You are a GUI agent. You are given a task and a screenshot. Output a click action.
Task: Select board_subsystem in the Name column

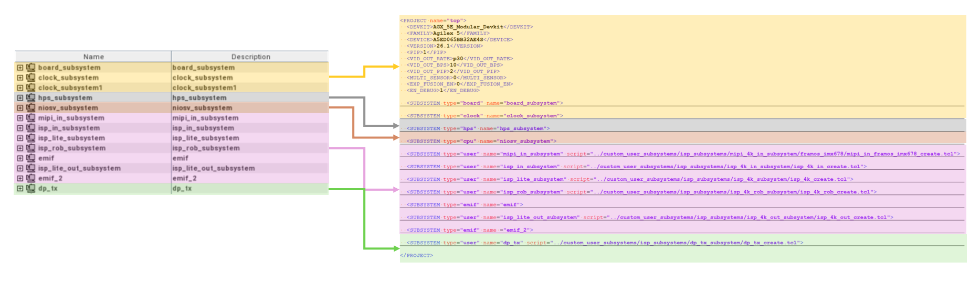69,68
